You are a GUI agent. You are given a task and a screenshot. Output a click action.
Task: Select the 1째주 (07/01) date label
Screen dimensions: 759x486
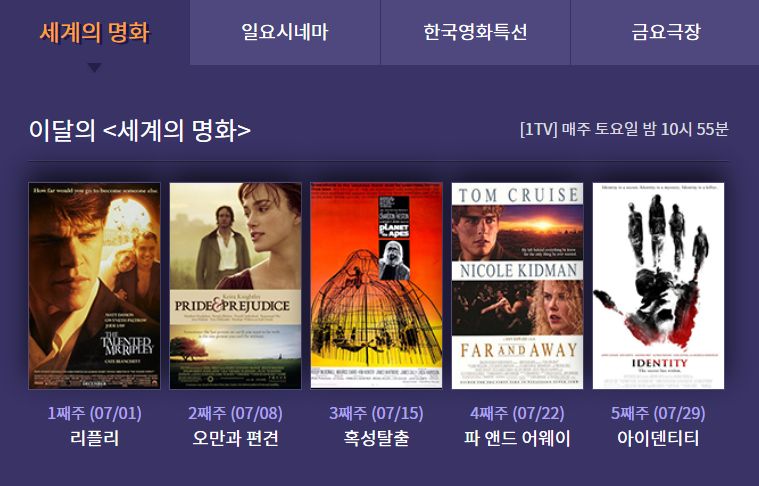(94, 413)
